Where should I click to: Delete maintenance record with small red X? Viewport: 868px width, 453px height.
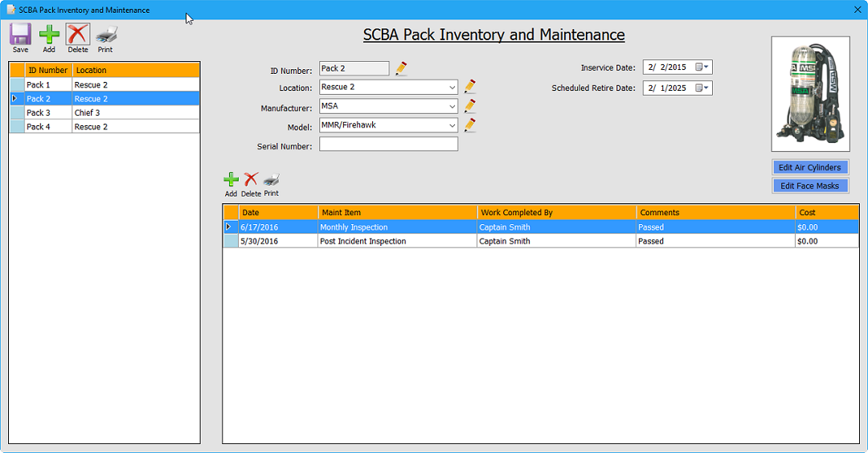pyautogui.click(x=251, y=181)
